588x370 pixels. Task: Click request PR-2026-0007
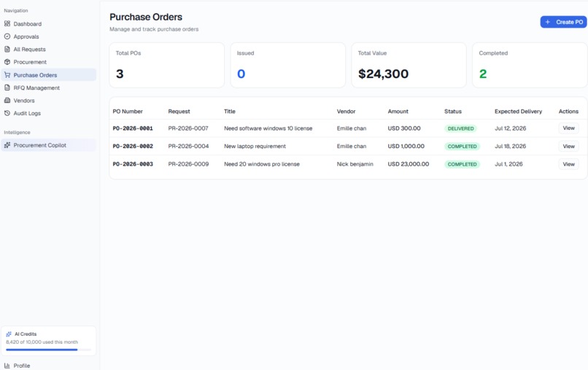[x=188, y=128]
